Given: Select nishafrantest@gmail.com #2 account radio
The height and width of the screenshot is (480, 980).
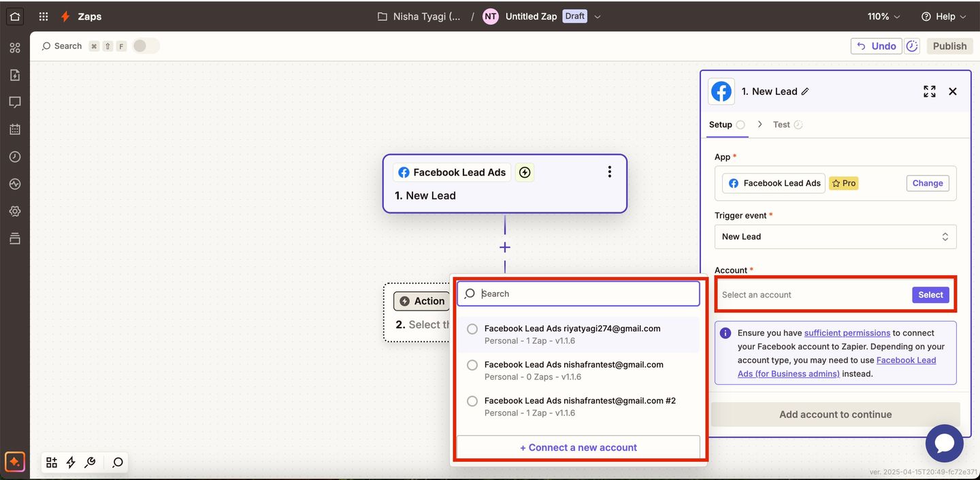Looking at the screenshot, I should (x=472, y=401).
